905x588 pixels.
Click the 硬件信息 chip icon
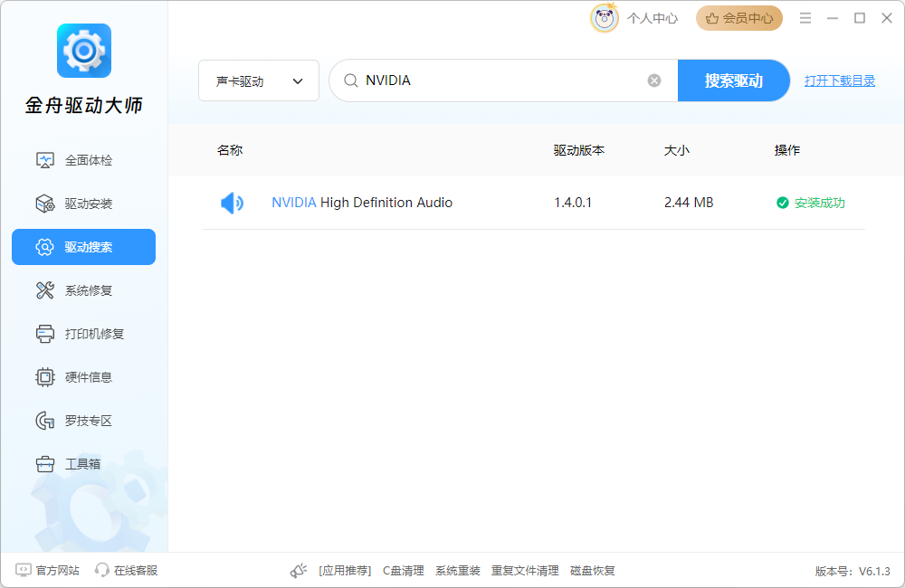coord(45,377)
